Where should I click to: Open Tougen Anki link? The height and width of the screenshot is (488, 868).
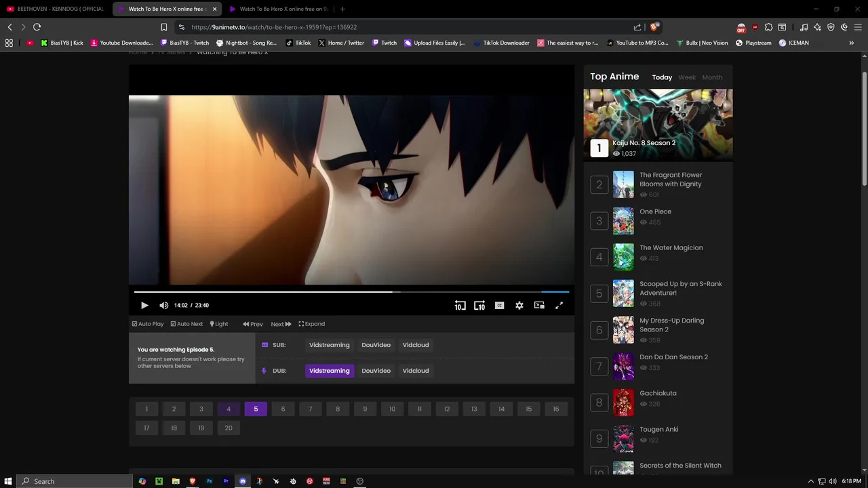pos(658,429)
